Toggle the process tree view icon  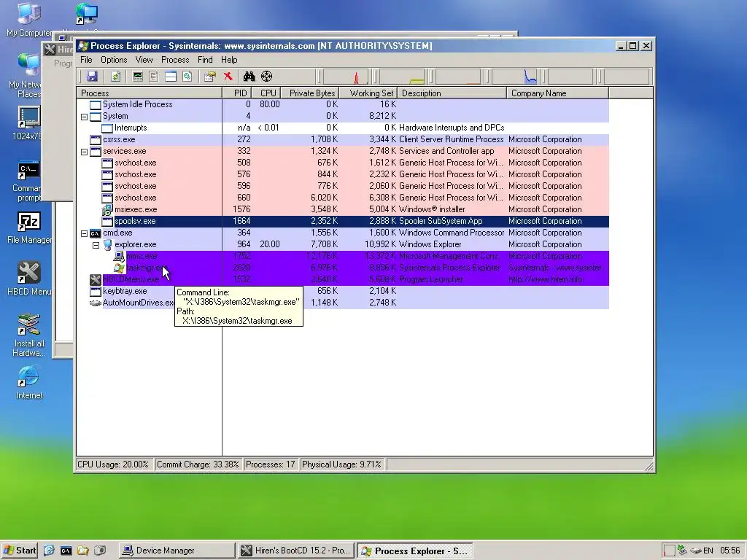tap(154, 76)
